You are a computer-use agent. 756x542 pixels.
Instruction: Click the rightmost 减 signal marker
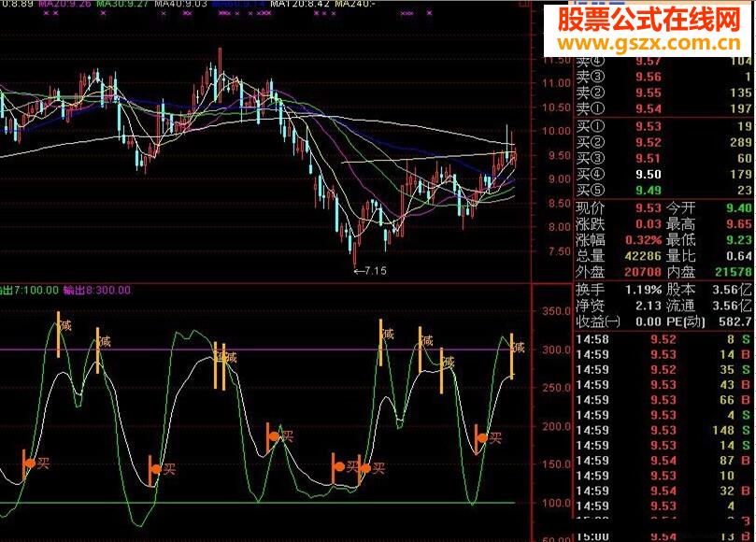point(517,348)
